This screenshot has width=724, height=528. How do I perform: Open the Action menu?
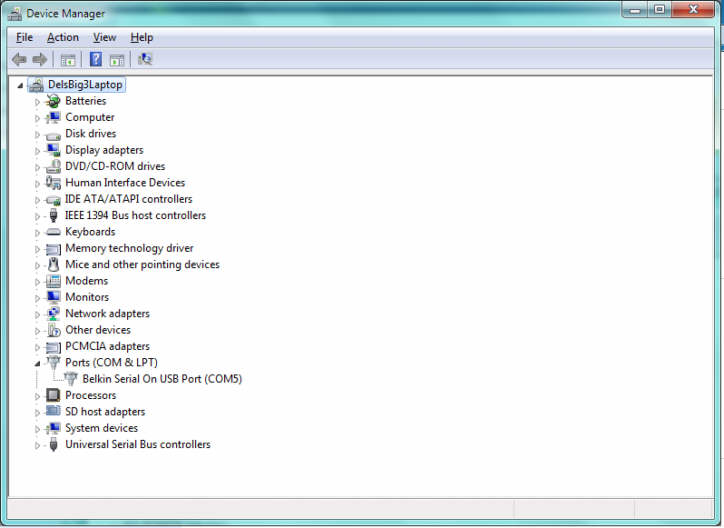pos(63,37)
